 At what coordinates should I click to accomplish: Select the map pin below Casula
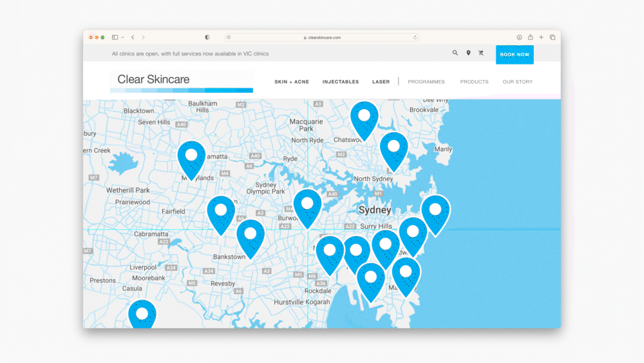(142, 315)
